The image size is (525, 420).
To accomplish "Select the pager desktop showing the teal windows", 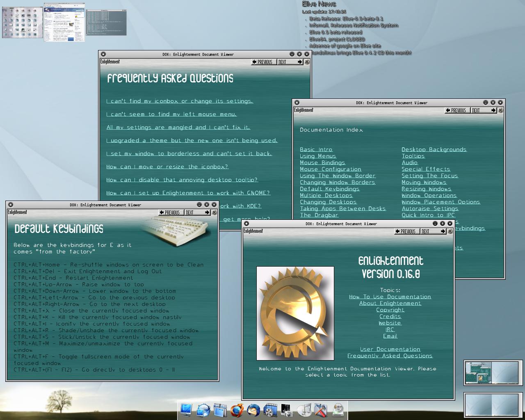I will tap(478, 373).
